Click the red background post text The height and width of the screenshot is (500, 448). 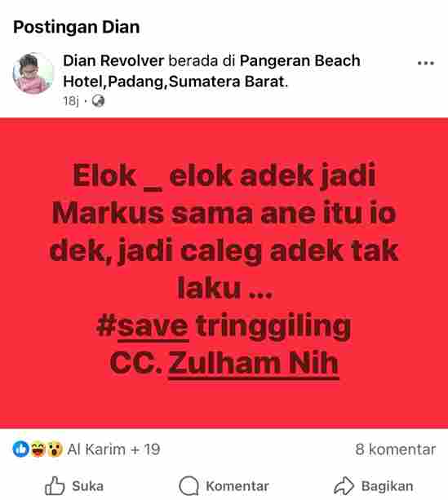coord(224,270)
